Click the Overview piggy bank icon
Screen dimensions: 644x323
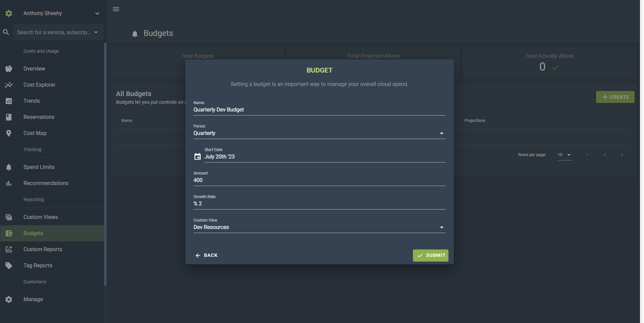[x=9, y=69]
